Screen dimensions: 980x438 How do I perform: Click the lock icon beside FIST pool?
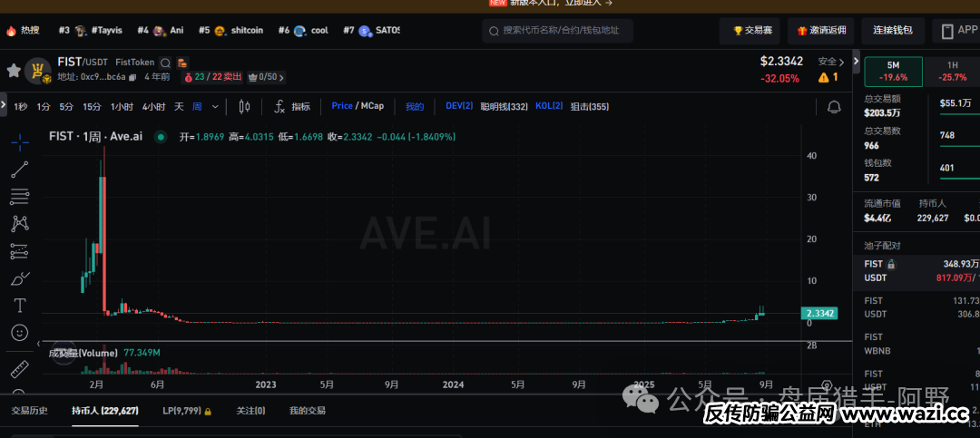(891, 264)
